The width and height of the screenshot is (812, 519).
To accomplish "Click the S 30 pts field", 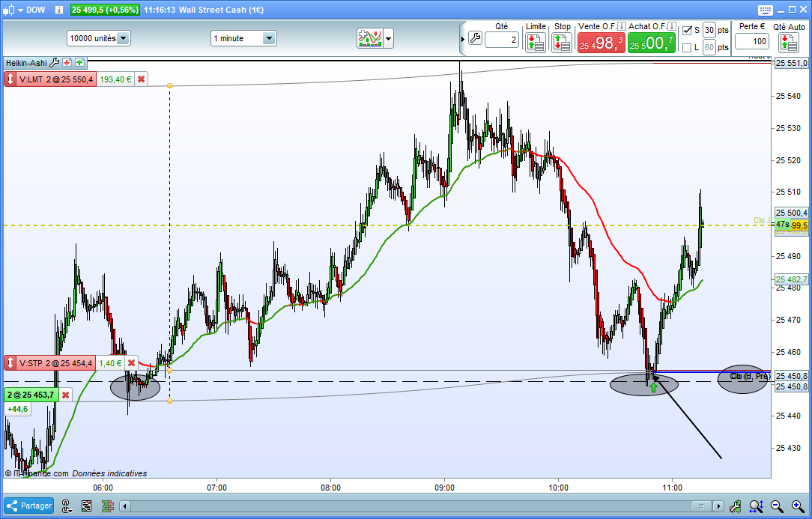I will (709, 30).
